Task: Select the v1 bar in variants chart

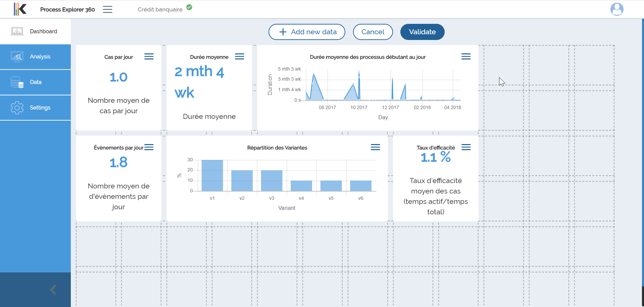Action: [212, 176]
